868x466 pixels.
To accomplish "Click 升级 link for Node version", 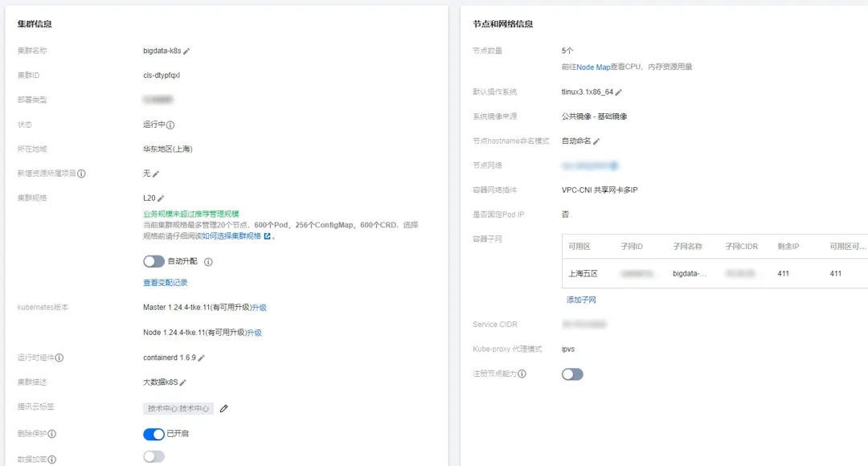I will pos(254,333).
